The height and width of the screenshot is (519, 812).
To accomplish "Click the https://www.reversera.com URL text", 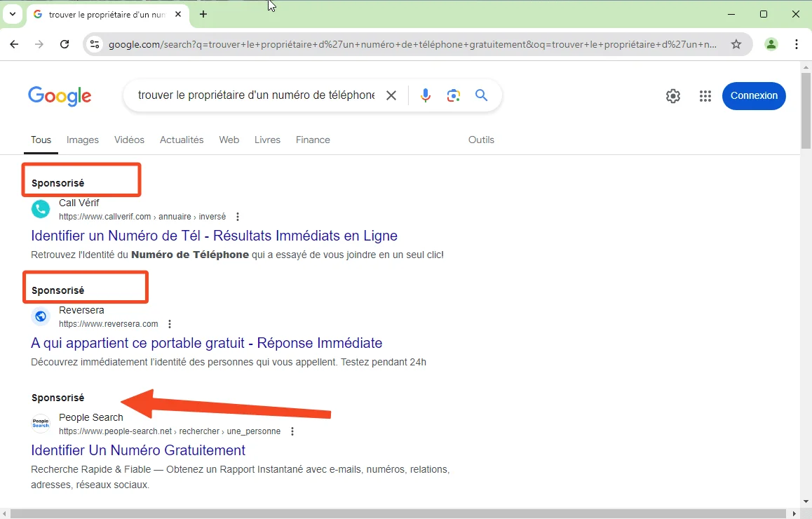I will tap(108, 324).
